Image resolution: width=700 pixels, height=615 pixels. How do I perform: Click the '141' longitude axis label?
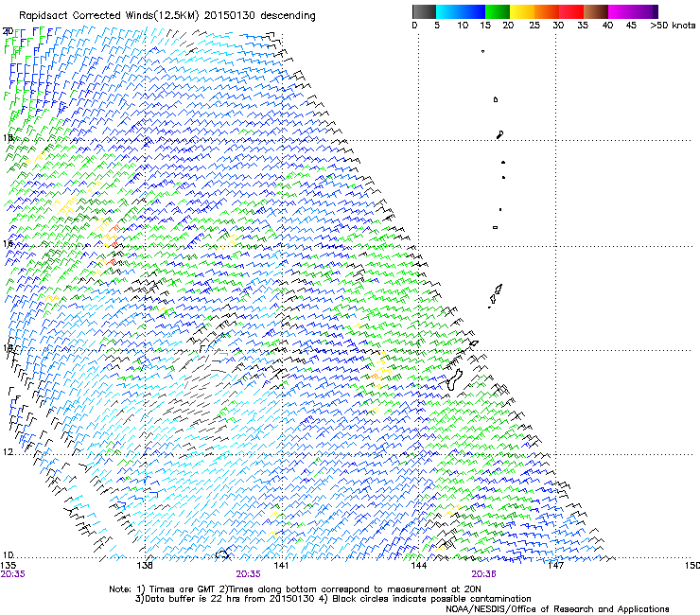click(281, 566)
